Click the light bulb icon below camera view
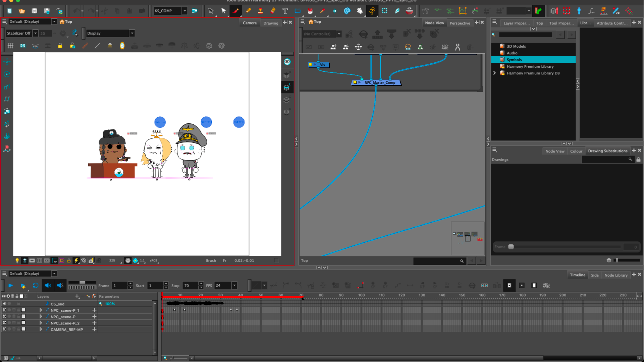 click(x=17, y=260)
